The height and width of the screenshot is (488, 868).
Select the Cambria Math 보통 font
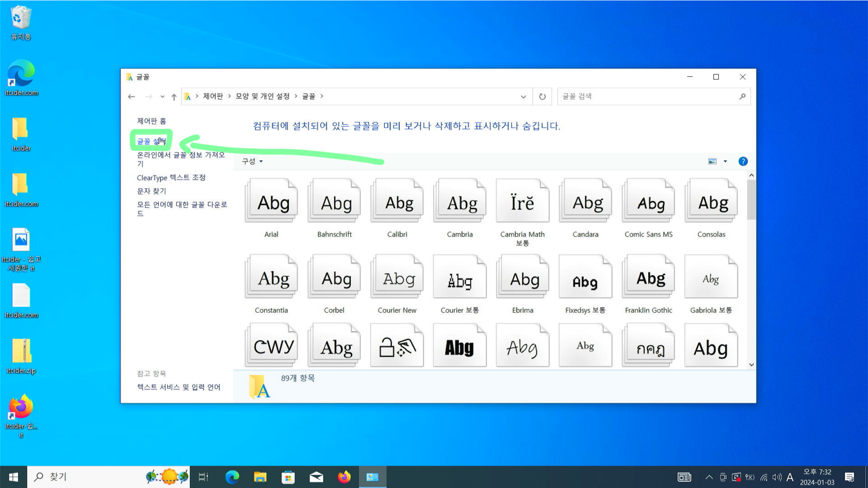coord(522,203)
